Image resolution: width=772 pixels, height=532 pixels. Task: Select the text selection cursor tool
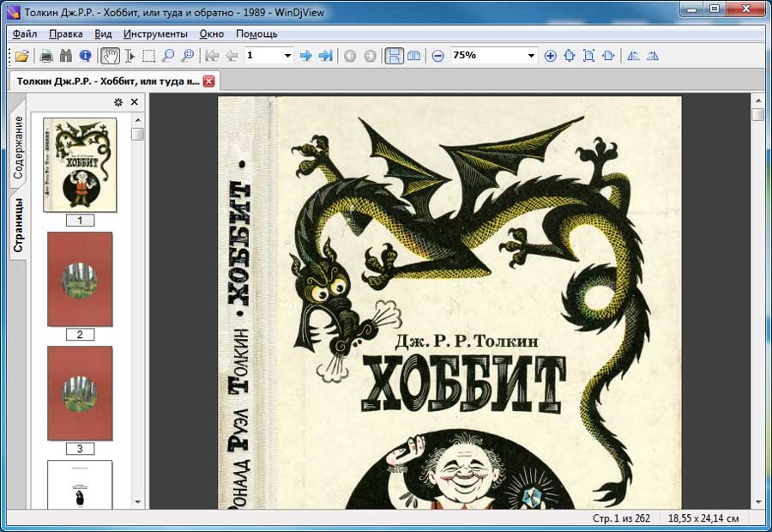point(130,56)
